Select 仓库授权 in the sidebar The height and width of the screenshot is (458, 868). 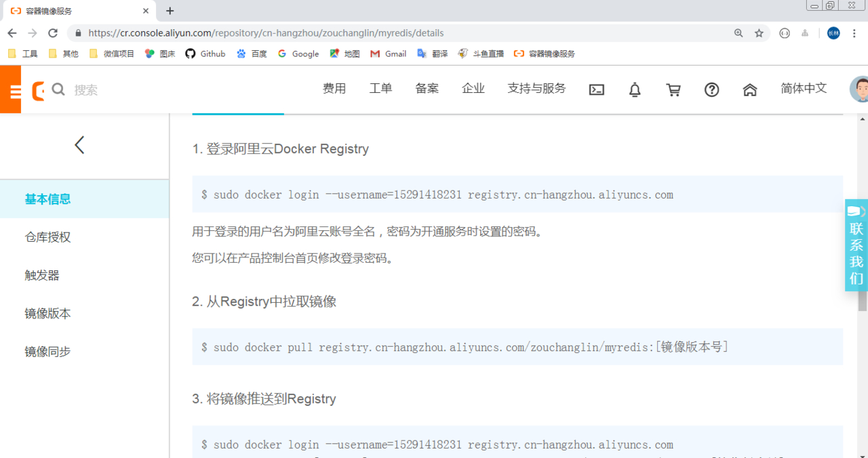tap(47, 237)
